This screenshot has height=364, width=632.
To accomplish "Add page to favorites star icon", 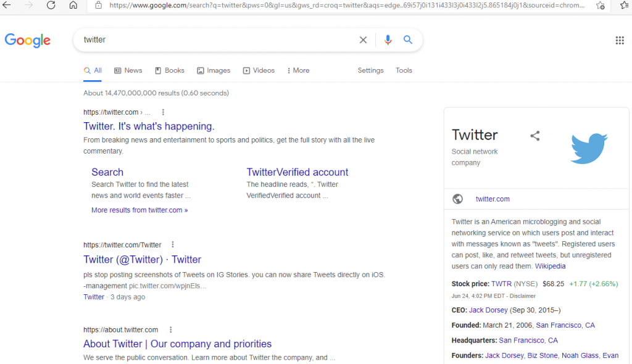I will click(x=600, y=5).
